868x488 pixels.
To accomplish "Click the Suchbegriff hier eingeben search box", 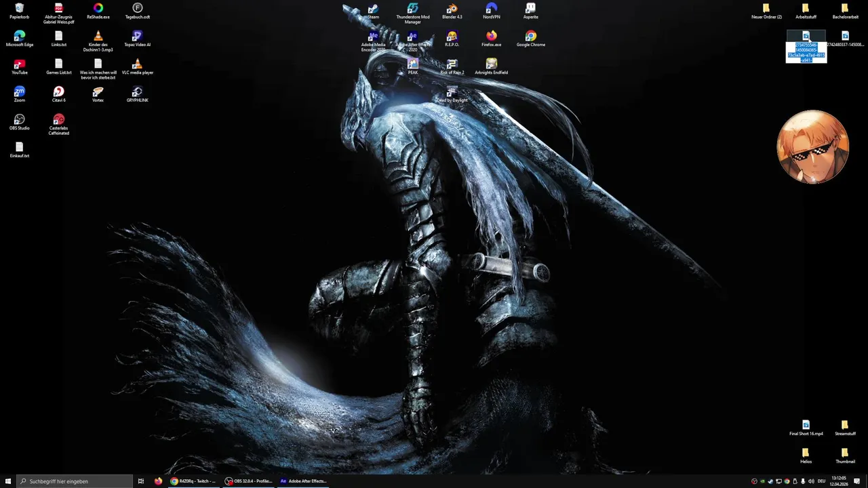I will point(75,481).
